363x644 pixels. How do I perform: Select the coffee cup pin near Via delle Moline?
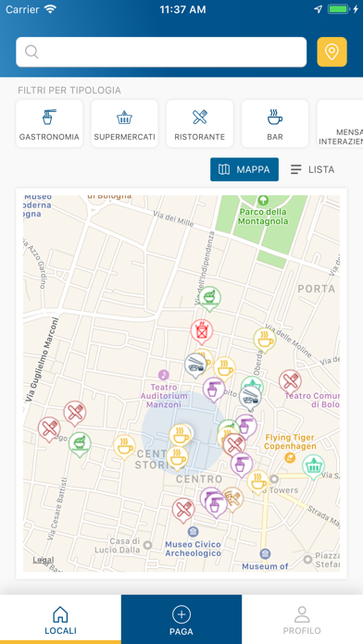click(x=265, y=340)
